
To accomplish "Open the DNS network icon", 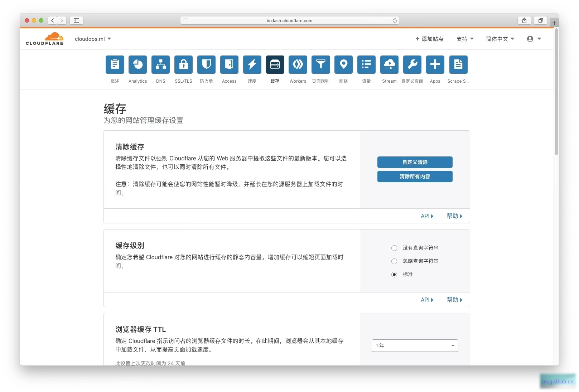I will pos(160,64).
